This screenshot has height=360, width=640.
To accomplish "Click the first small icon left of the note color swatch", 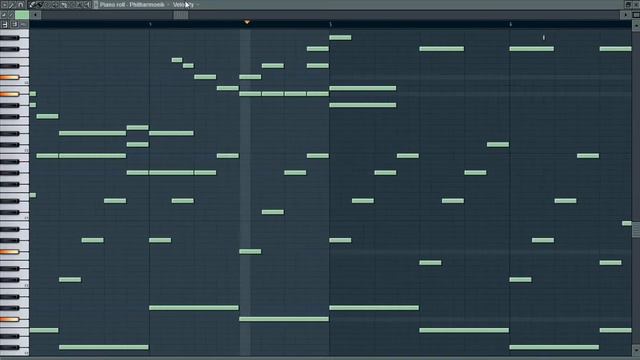I will 4,15.
